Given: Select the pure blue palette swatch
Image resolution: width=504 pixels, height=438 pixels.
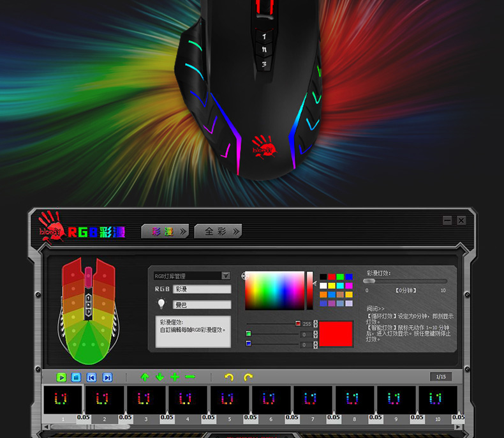Looking at the screenshot, I should tap(349, 276).
